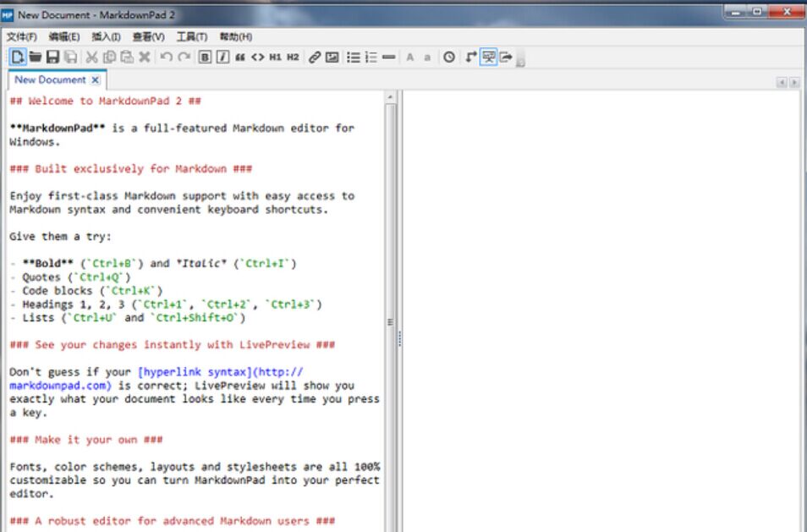Screen dimensions: 807x532
Task: Insert a horizontal rule line
Action: pyautogui.click(x=388, y=58)
